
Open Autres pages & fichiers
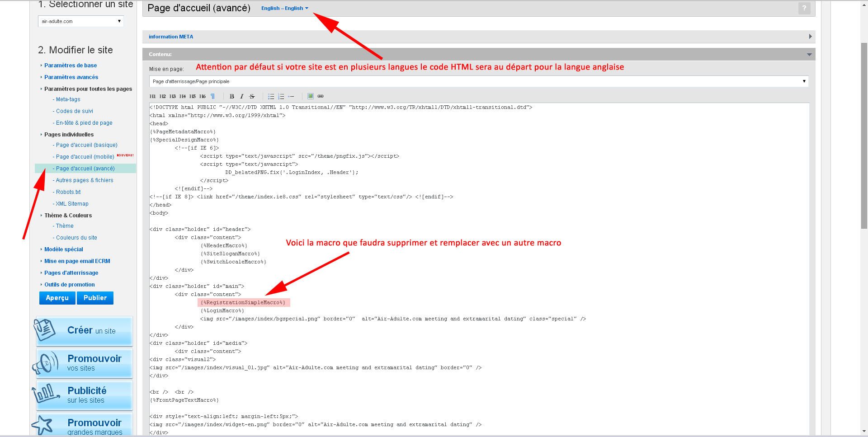pyautogui.click(x=85, y=180)
